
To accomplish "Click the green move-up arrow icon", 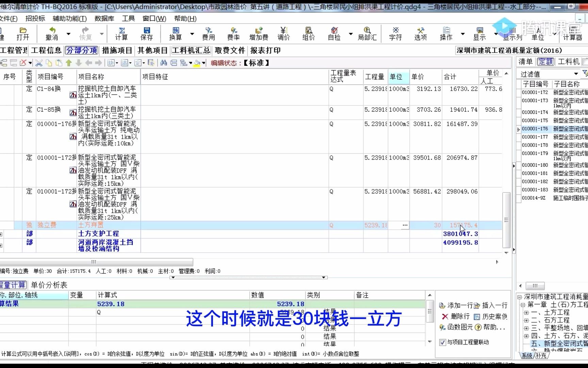I will [69, 63].
